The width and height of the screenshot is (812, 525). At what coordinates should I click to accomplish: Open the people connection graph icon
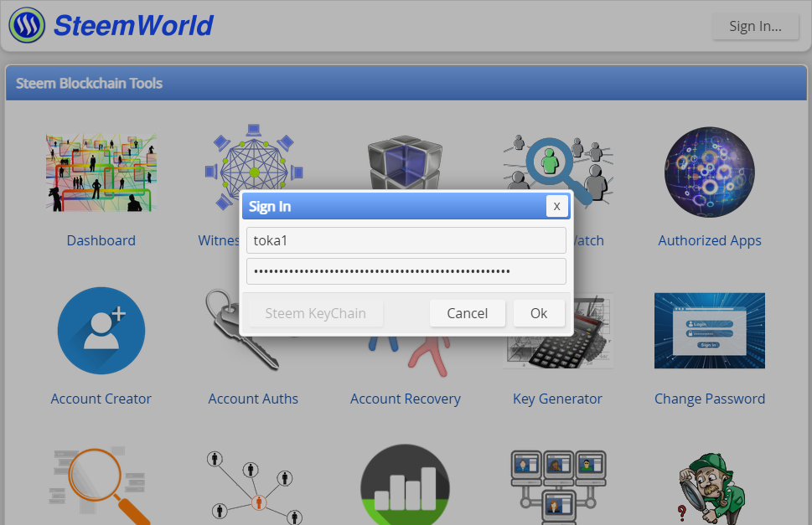click(x=254, y=486)
